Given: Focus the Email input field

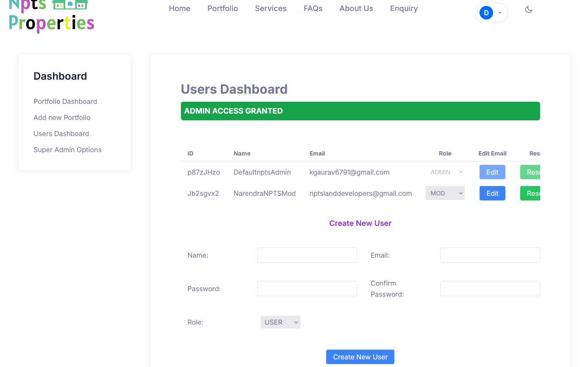Looking at the screenshot, I should 490,255.
